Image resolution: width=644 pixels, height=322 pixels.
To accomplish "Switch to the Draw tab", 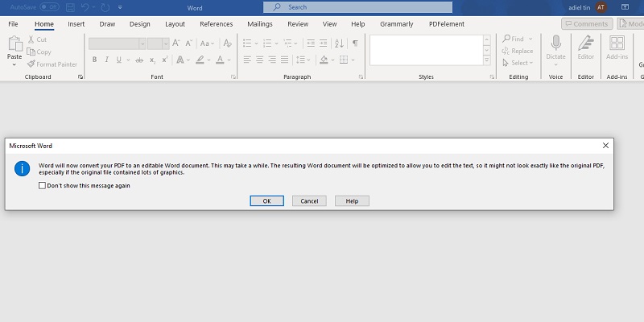I will (107, 24).
